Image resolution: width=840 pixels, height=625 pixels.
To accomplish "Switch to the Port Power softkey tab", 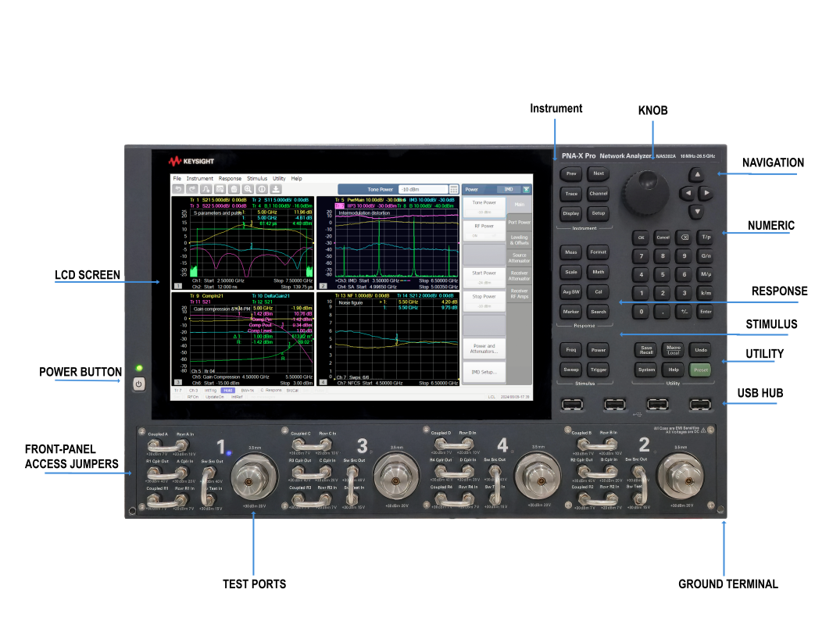I will pyautogui.click(x=519, y=222).
